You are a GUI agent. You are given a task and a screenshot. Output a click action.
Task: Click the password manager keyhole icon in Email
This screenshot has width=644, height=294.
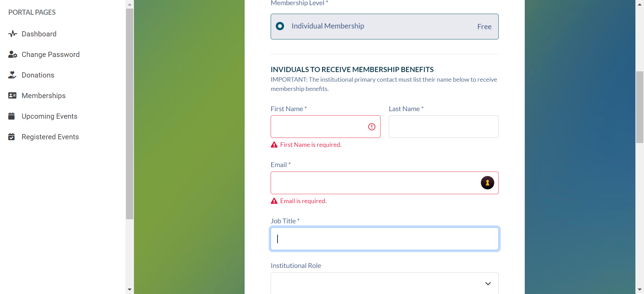[487, 183]
